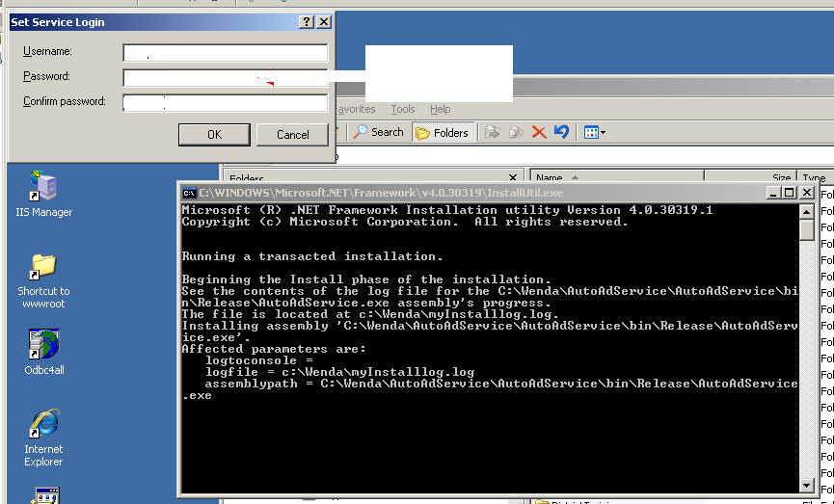
Task: Open the Tools menu
Action: pyautogui.click(x=403, y=109)
